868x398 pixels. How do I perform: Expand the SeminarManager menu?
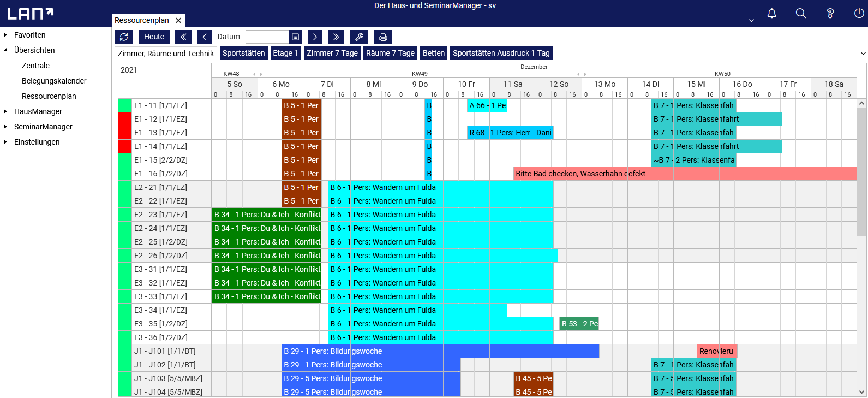coord(6,127)
